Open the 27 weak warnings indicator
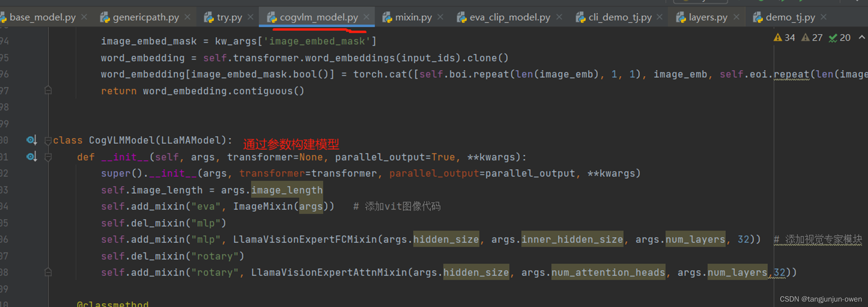This screenshot has height=307, width=868. pos(812,38)
